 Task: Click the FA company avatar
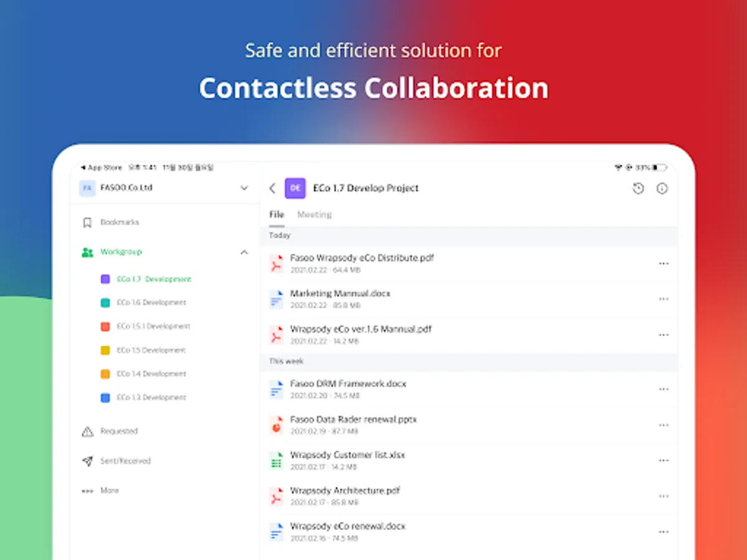pos(87,188)
